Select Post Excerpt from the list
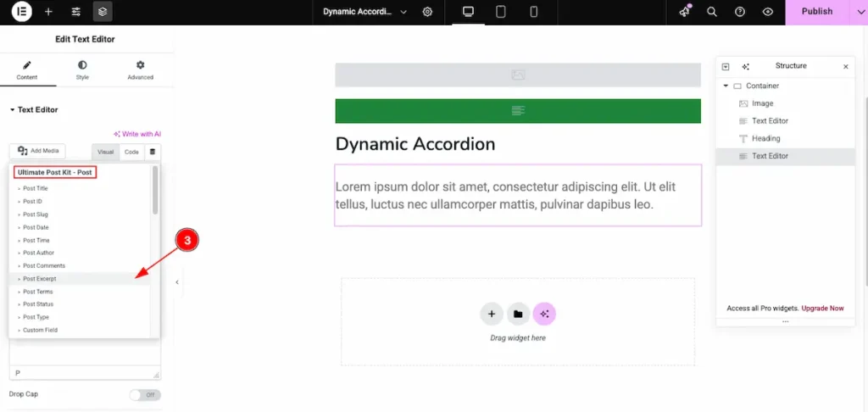The width and height of the screenshot is (868, 412). tap(40, 279)
